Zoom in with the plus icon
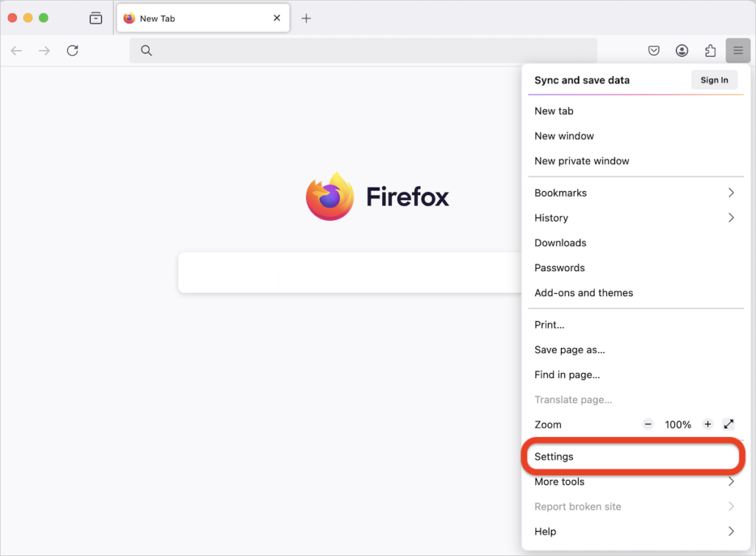The width and height of the screenshot is (756, 556). [x=707, y=424]
